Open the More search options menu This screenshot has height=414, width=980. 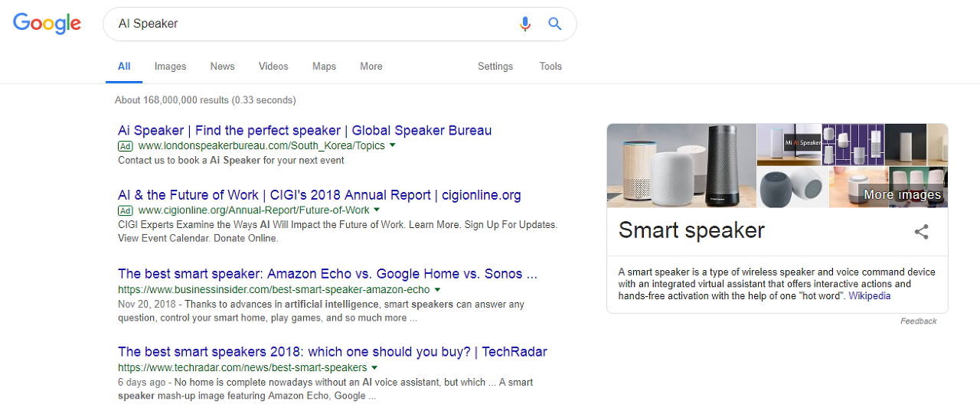pos(371,67)
